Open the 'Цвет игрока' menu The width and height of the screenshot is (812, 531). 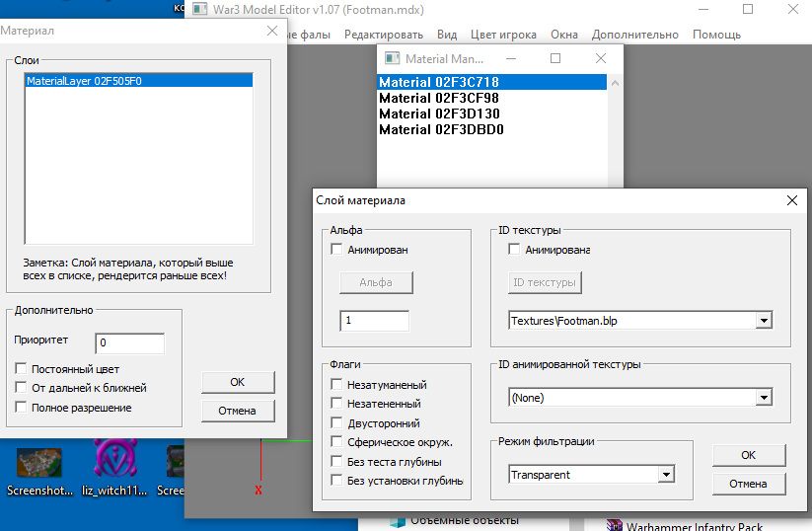[503, 35]
